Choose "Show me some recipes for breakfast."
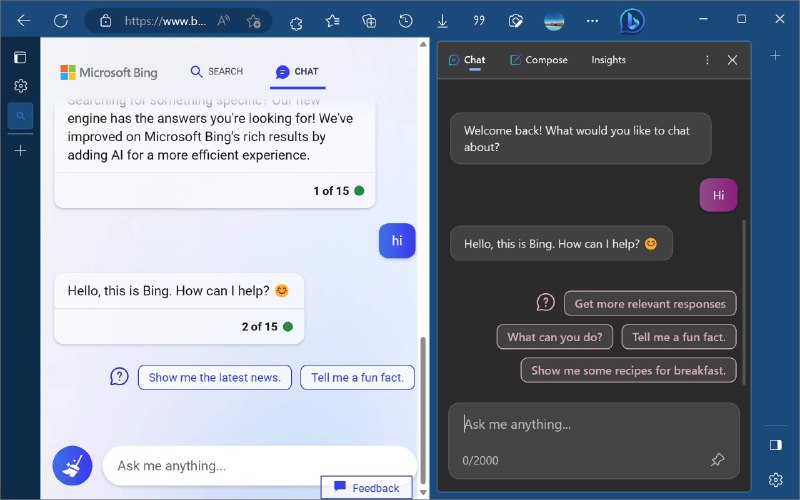 pos(628,370)
